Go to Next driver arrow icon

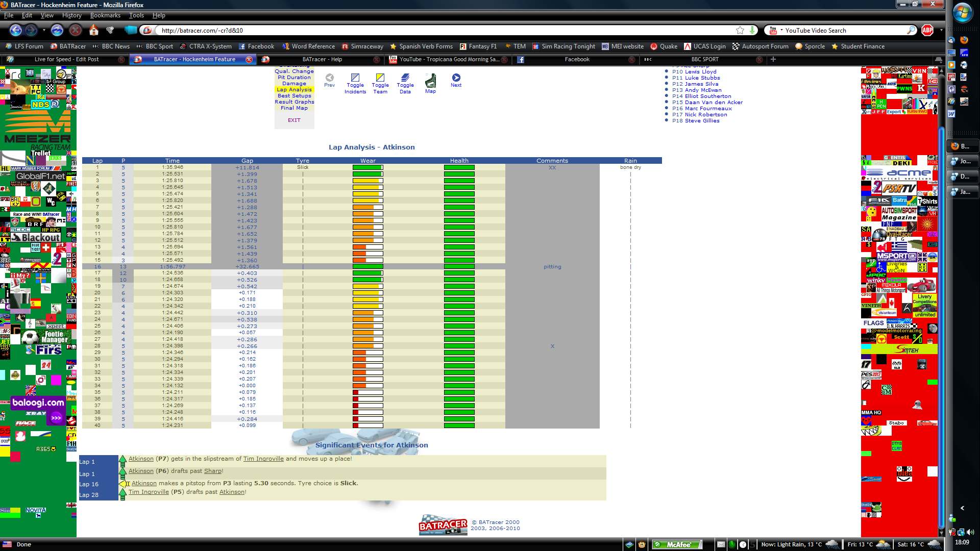pyautogui.click(x=456, y=78)
